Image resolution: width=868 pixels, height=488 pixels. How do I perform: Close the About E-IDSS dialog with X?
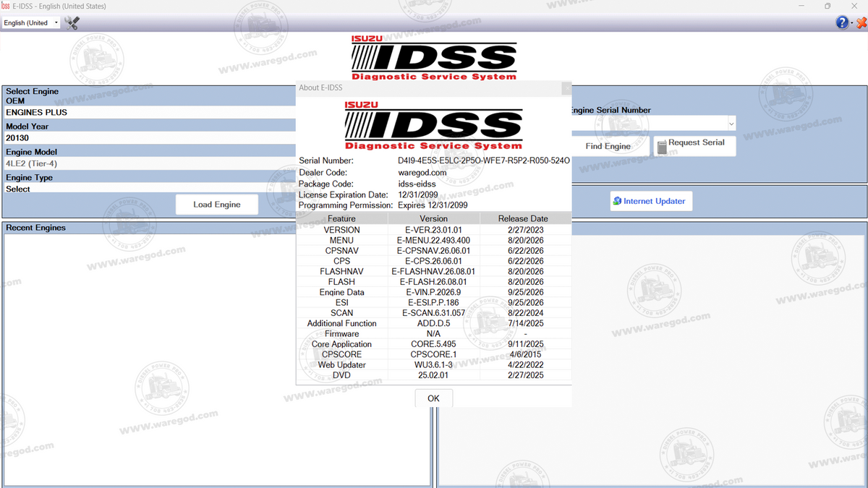(566, 87)
